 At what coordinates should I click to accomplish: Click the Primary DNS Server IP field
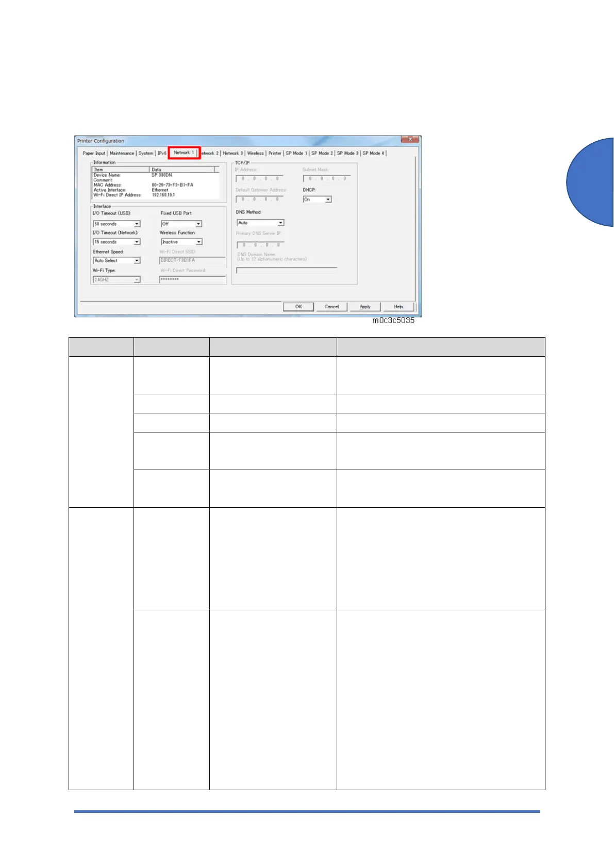260,245
